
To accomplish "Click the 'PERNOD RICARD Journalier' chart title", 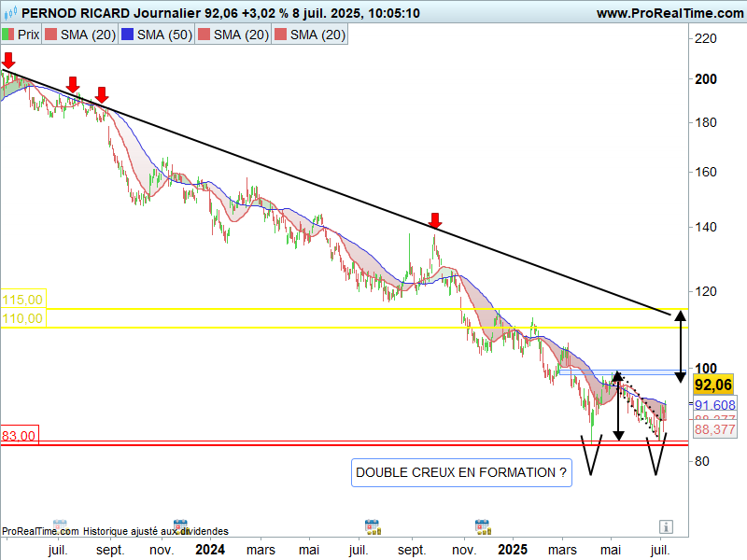I will click(x=111, y=13).
